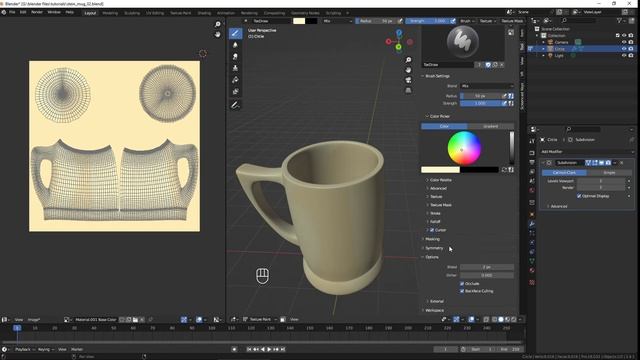Image resolution: width=640 pixels, height=360 pixels.
Task: Select the Catmull-Clark subdivision button
Action: pos(564,173)
